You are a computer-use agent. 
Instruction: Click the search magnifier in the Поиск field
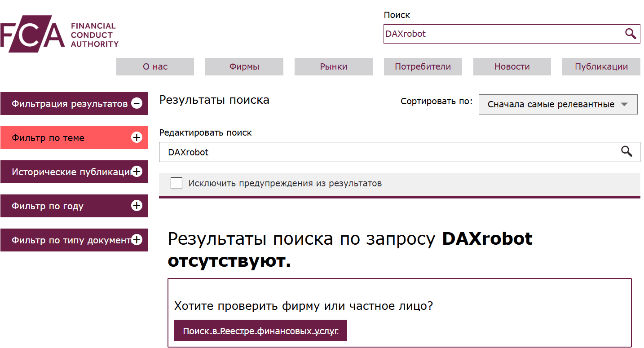pyautogui.click(x=630, y=34)
